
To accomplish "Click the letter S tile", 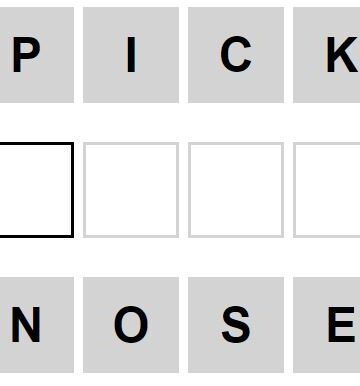I will click(x=236, y=325).
